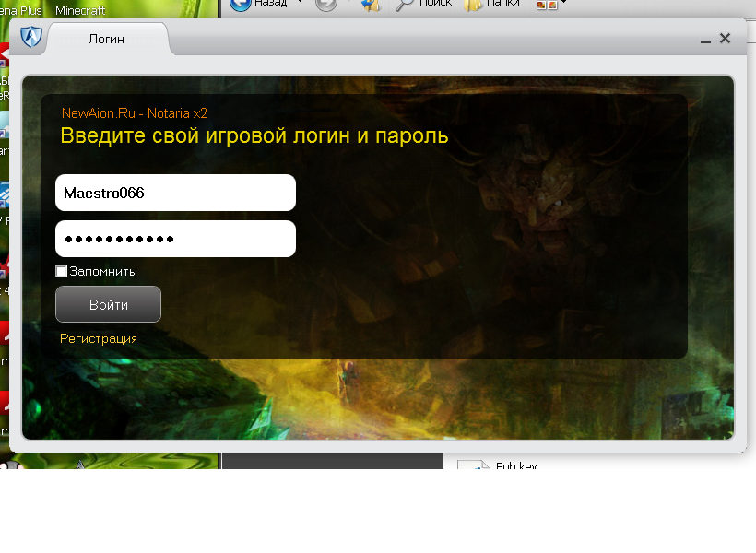Enable the Запомнить checkbox

(61, 272)
